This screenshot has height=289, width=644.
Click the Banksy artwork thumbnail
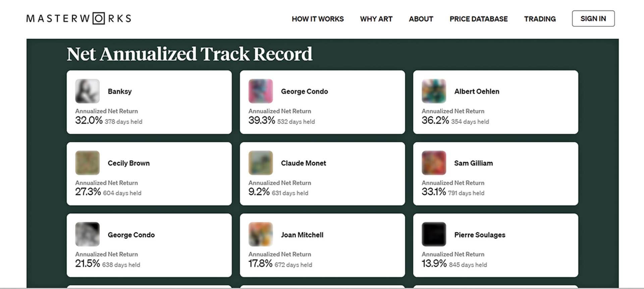coord(87,91)
